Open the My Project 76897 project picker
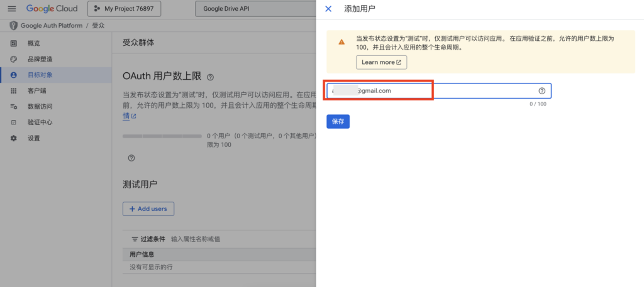This screenshot has height=287, width=644. [125, 9]
